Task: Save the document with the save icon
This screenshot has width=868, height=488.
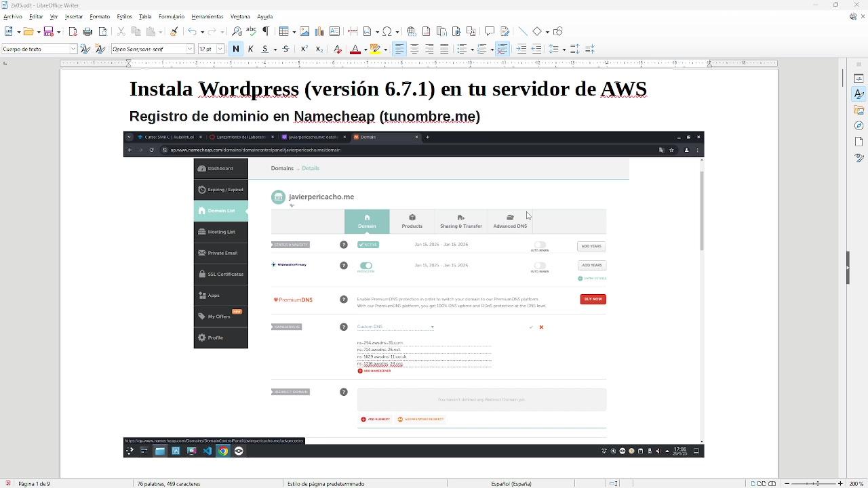Action: tap(48, 31)
